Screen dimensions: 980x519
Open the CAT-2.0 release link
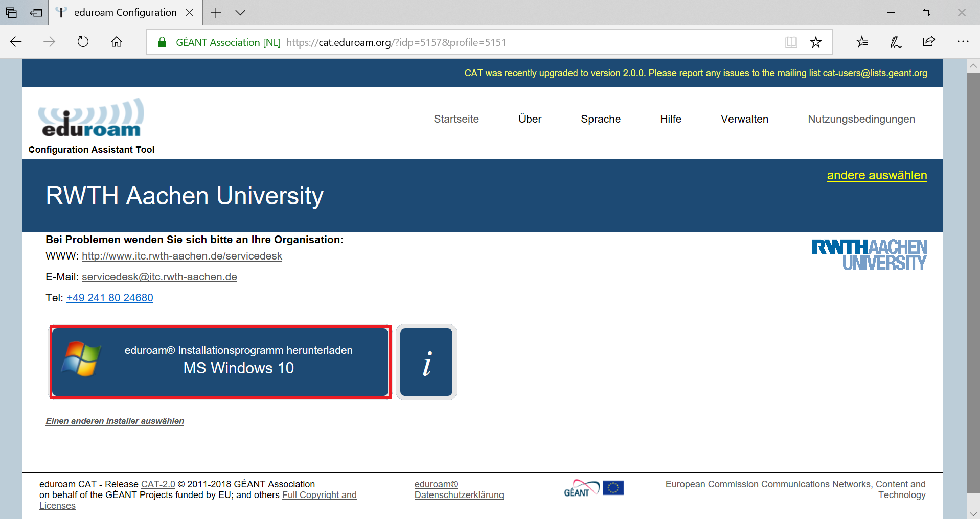click(158, 484)
